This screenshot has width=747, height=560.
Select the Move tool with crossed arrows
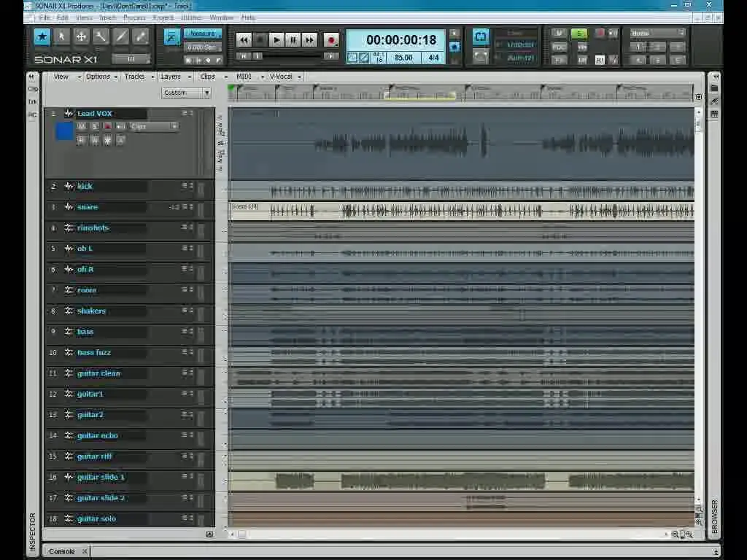(x=82, y=36)
